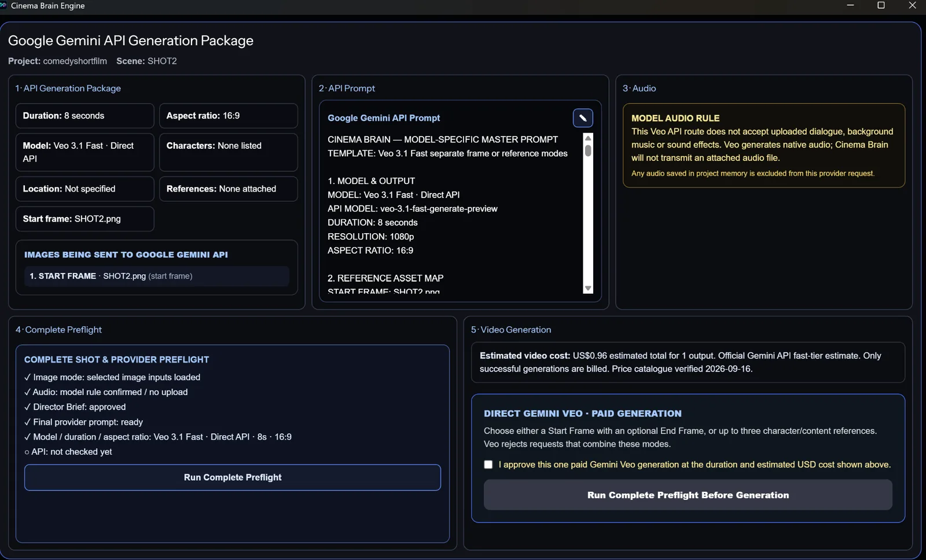This screenshot has width=926, height=560.
Task: Click the API: not checked yet line
Action: click(x=68, y=452)
